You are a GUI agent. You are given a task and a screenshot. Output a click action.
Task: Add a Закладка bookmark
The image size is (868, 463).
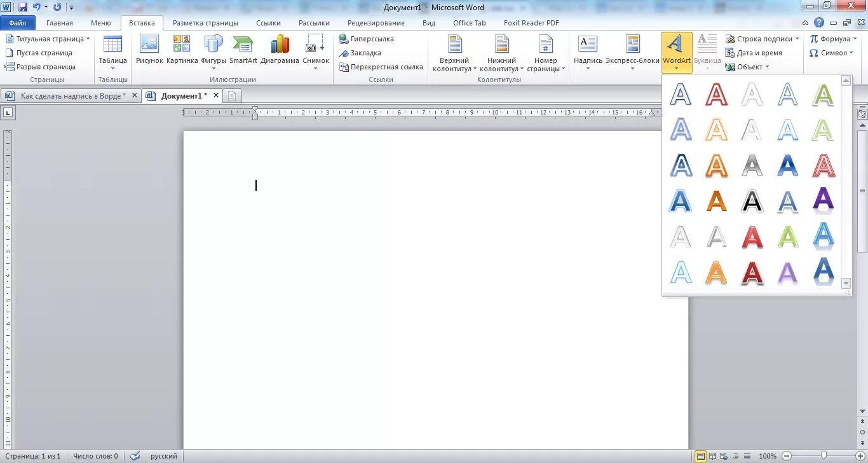(x=360, y=53)
